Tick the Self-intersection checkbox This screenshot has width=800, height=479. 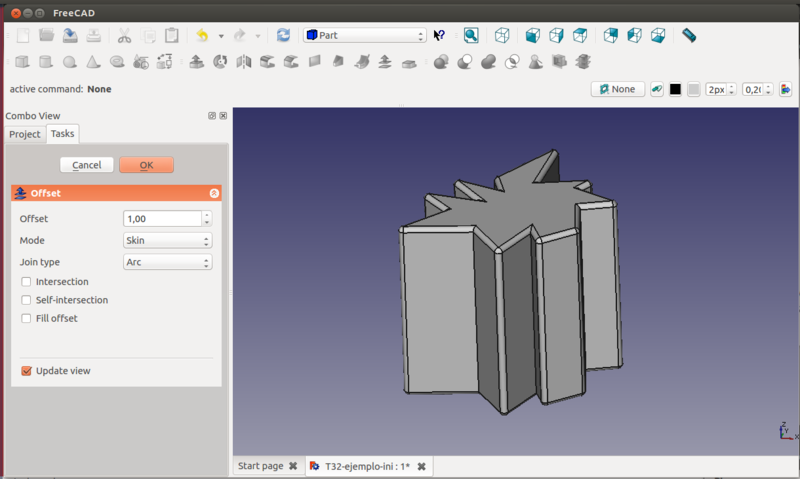coord(26,300)
